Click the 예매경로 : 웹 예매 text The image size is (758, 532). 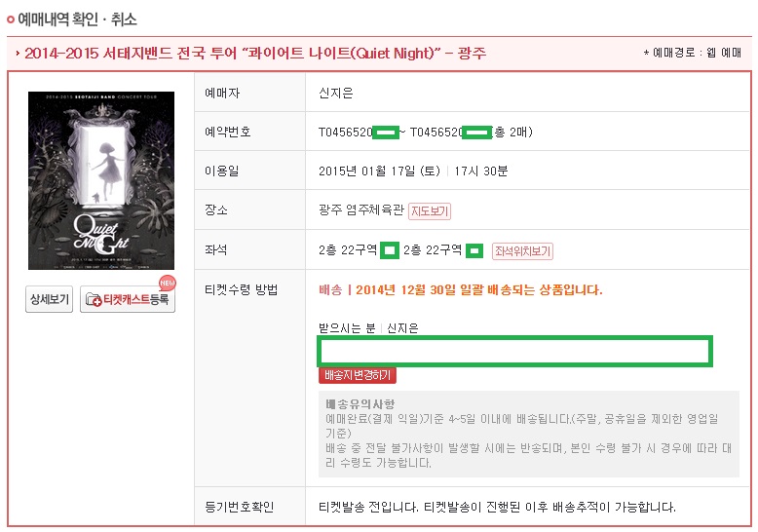click(693, 53)
